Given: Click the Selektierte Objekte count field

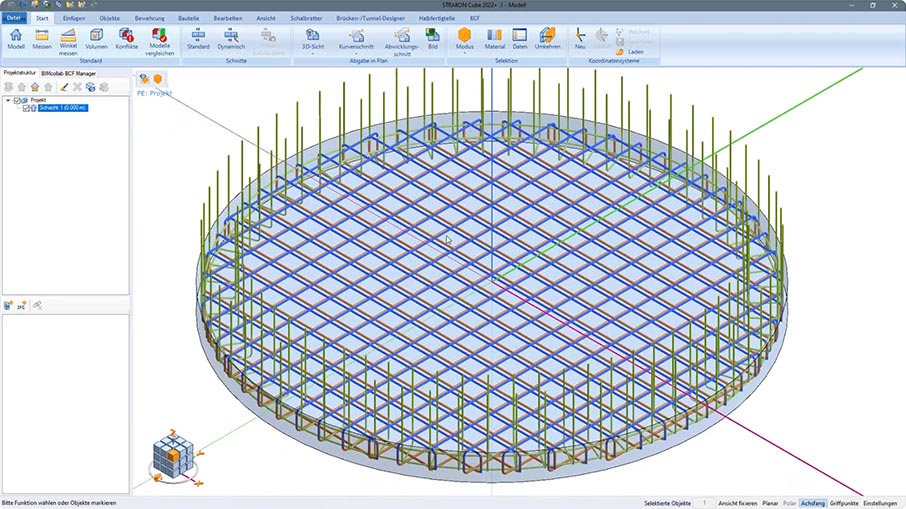Looking at the screenshot, I should [x=704, y=503].
